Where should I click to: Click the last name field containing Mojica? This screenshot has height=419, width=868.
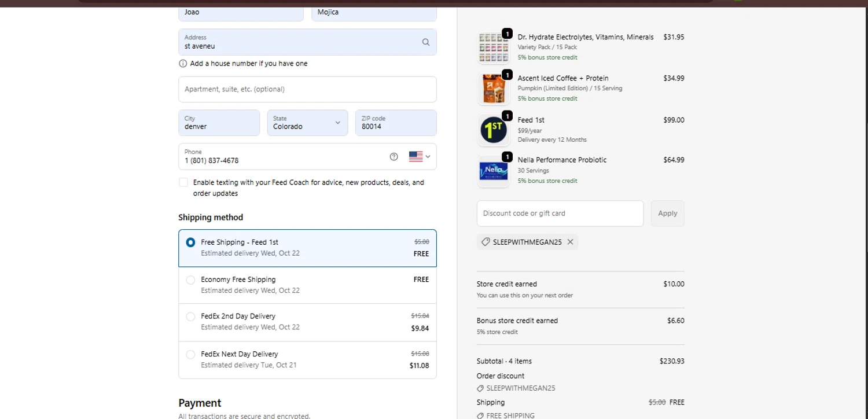pyautogui.click(x=374, y=13)
